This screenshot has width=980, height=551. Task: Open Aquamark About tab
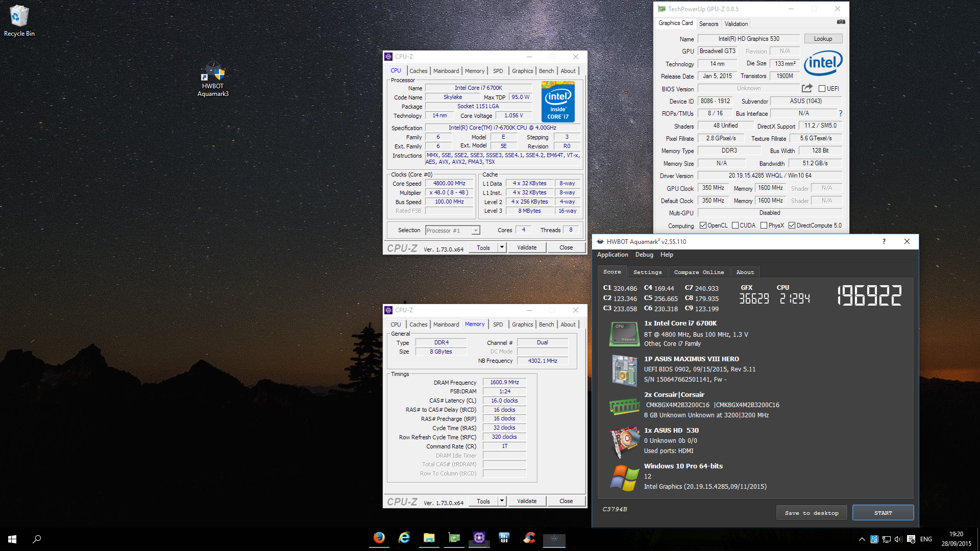(745, 272)
